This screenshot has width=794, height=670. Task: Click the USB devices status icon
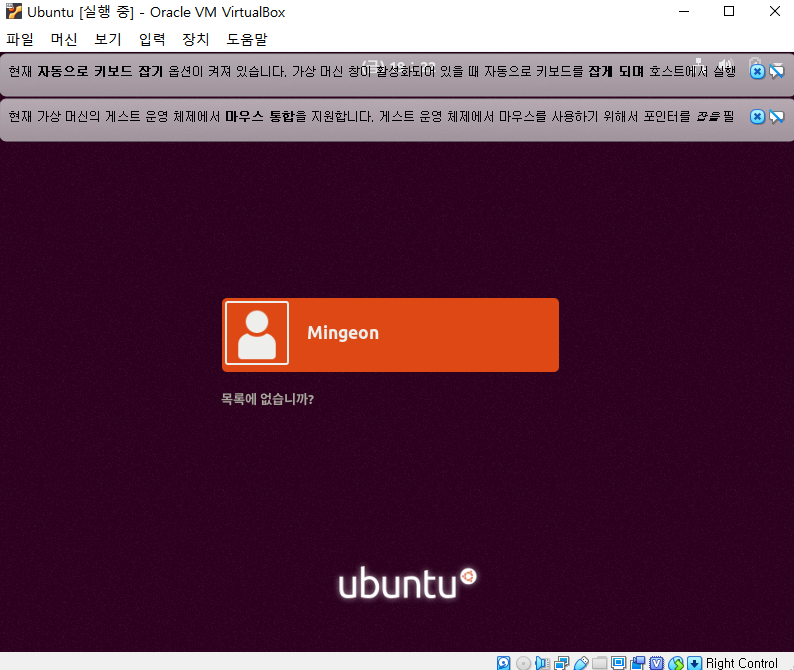click(x=581, y=662)
